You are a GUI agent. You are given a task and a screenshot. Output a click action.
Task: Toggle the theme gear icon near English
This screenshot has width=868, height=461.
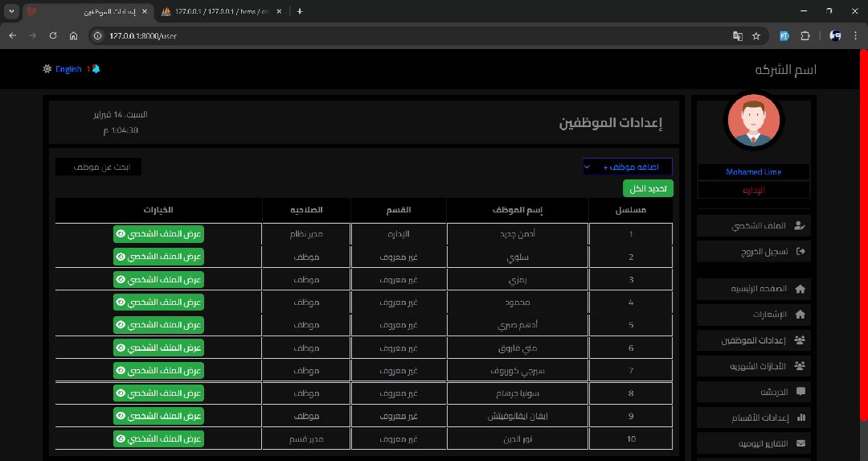tap(47, 68)
